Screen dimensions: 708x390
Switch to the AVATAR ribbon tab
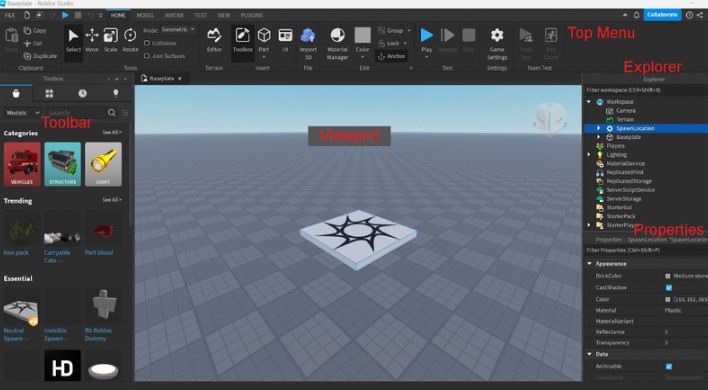tap(174, 15)
